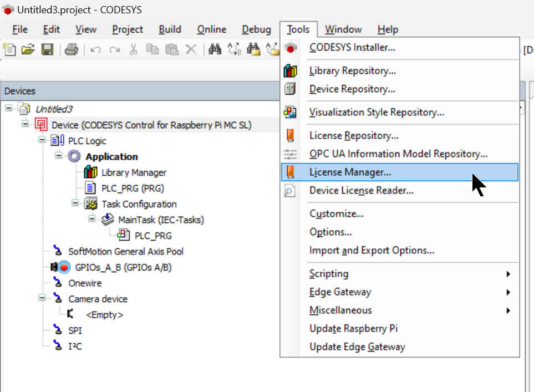Click the Library Repository books icon

[x=290, y=71]
